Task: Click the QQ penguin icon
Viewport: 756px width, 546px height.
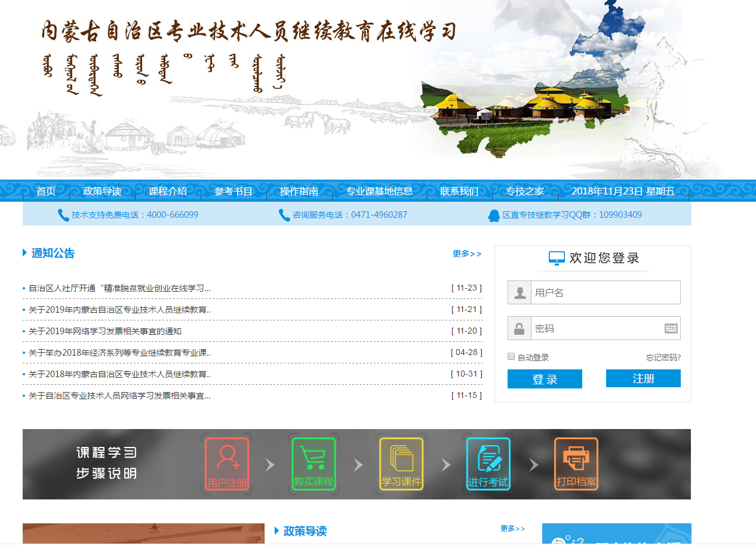Action: pyautogui.click(x=494, y=215)
